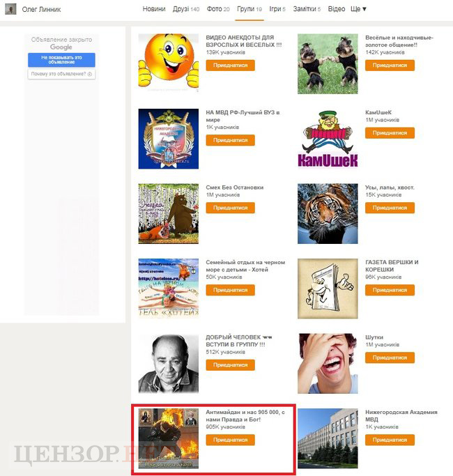Open the КамИшеК group picture
The width and height of the screenshot is (453, 476).
(x=328, y=139)
